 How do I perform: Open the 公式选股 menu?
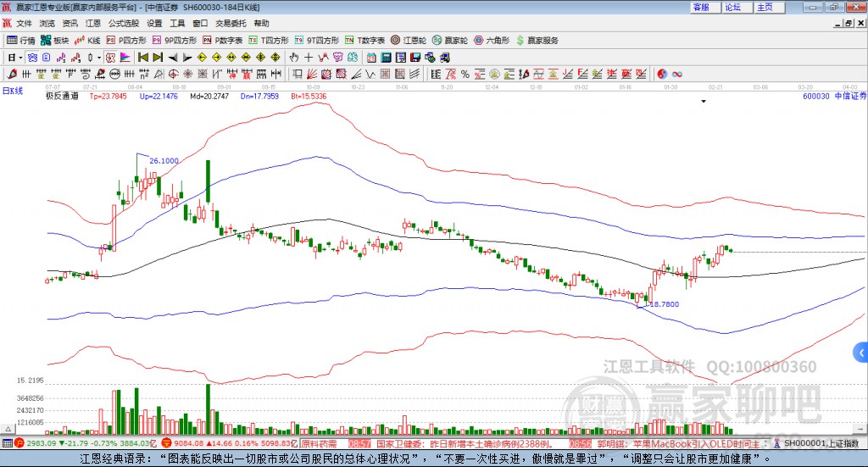pyautogui.click(x=124, y=23)
